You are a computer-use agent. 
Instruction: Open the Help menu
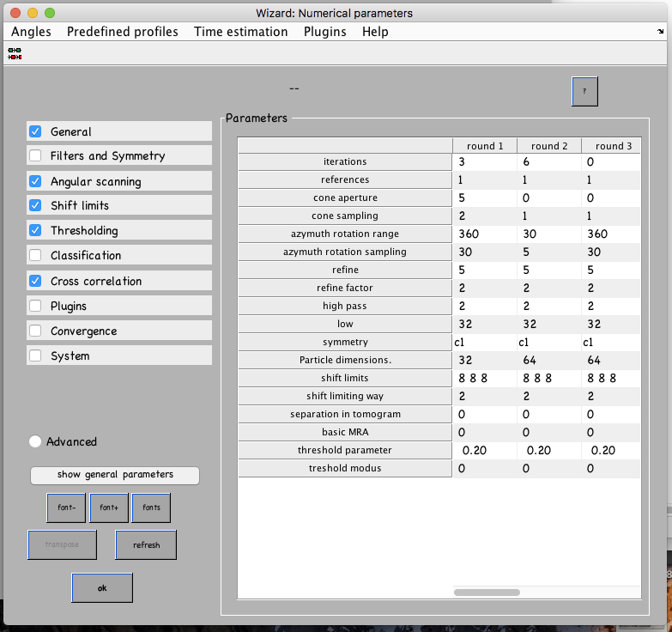[x=375, y=32]
